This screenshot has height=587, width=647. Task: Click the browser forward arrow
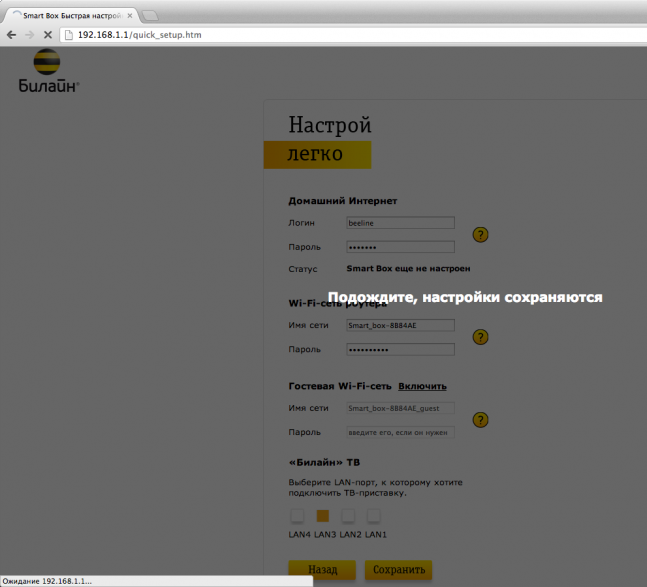[29, 35]
